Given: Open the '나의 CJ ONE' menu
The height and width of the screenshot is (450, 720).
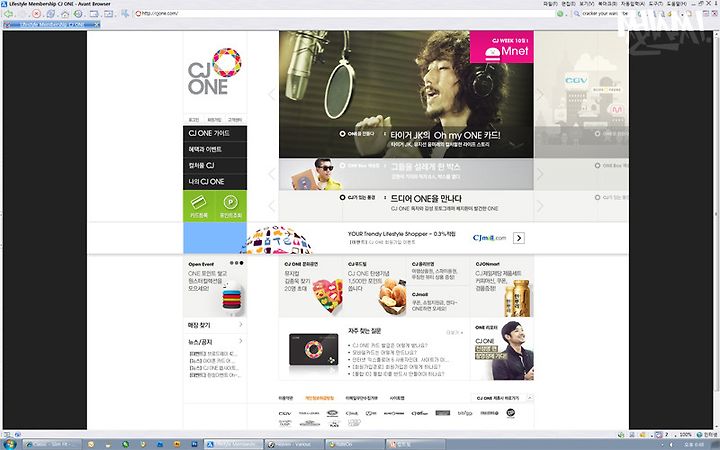Looking at the screenshot, I should coord(215,181).
